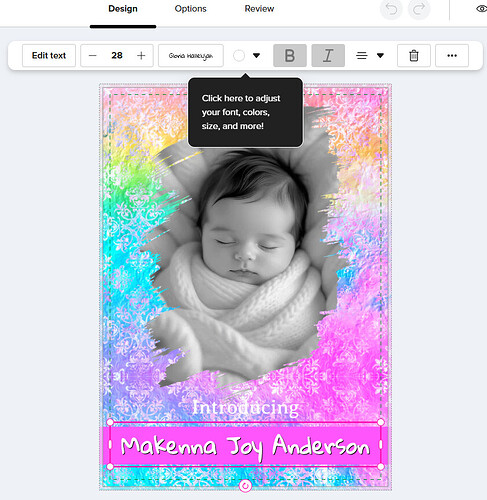The width and height of the screenshot is (487, 500).
Task: Switch to the Review tab
Action: point(259,9)
